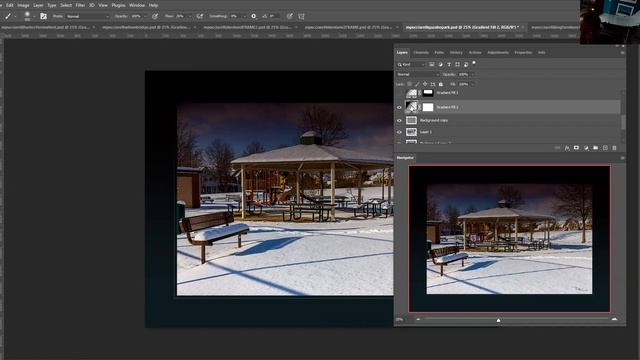Delete layer trash icon
Image resolution: width=640 pixels, height=360 pixels.
click(614, 148)
